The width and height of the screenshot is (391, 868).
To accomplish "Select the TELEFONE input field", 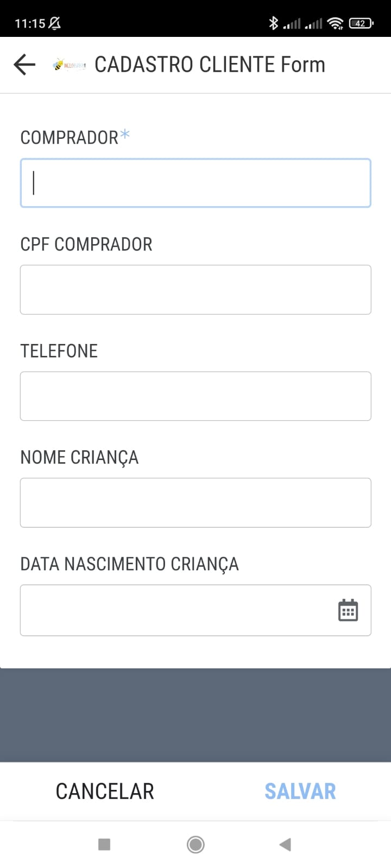I will [x=195, y=396].
